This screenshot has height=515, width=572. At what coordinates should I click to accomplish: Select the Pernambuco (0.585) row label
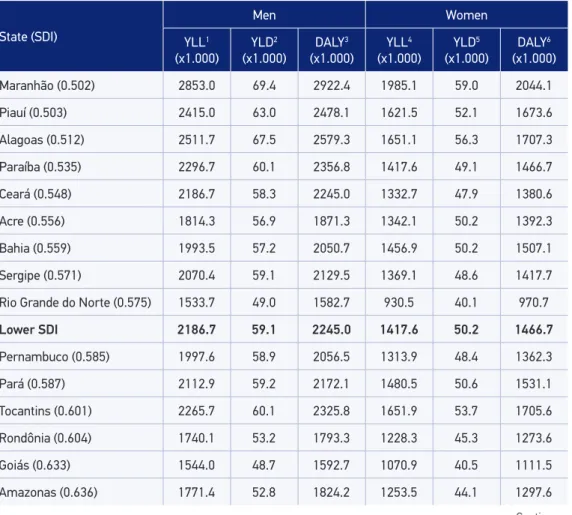[55, 356]
